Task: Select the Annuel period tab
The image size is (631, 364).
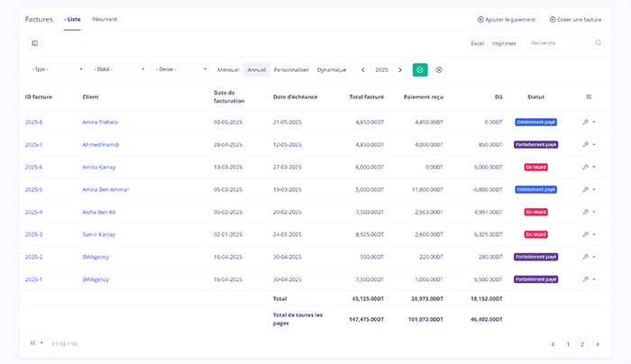Action: (256, 69)
